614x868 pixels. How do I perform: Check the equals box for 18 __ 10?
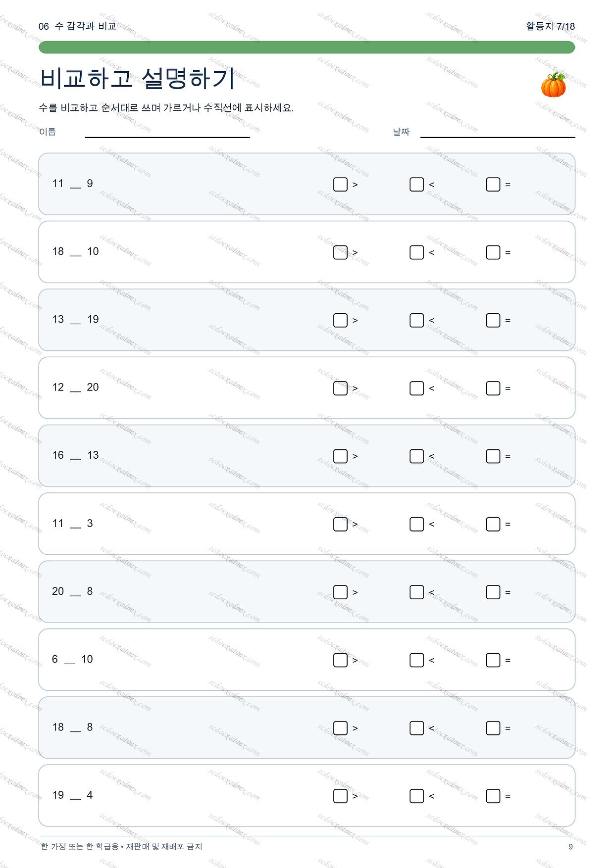[493, 252]
